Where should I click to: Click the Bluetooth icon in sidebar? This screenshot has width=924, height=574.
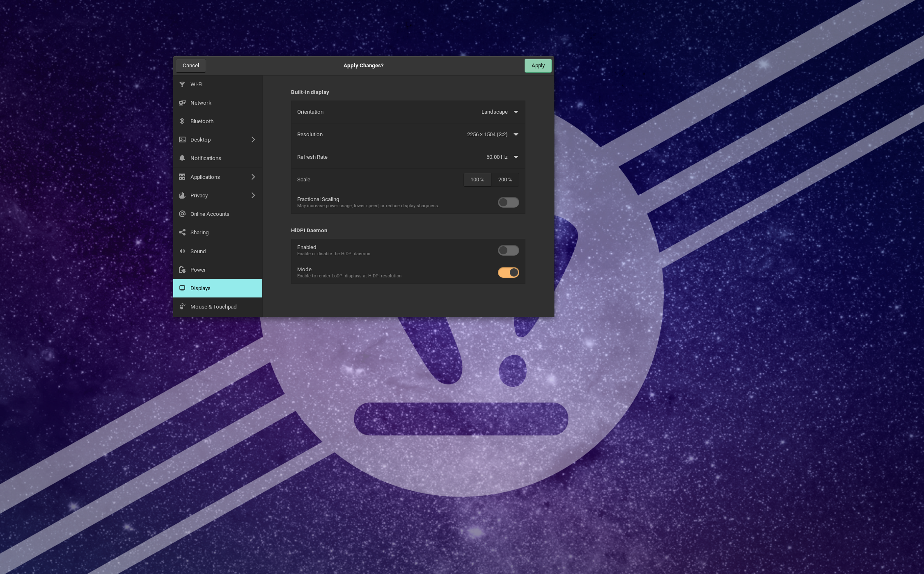(x=182, y=121)
